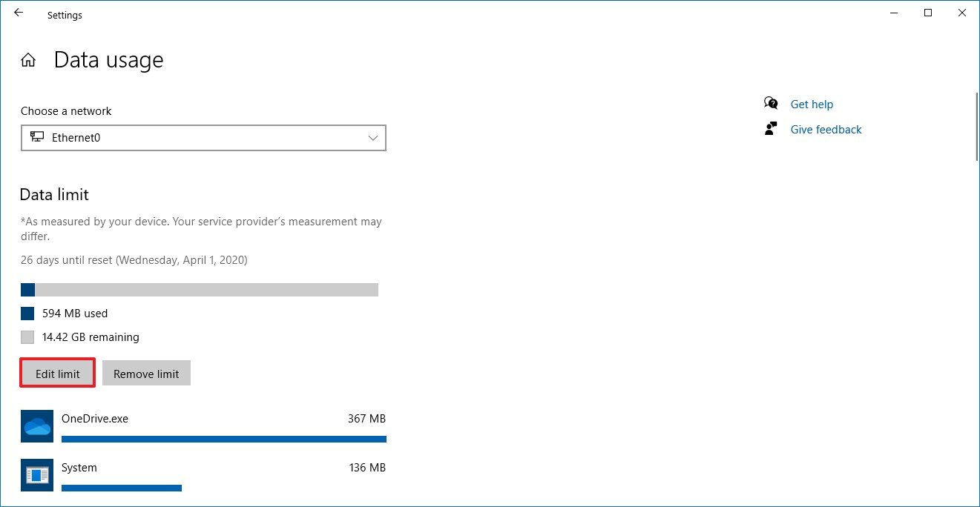This screenshot has width=980, height=507.
Task: Click the OneDrive.exe 367 MB usage bar
Action: click(x=224, y=439)
